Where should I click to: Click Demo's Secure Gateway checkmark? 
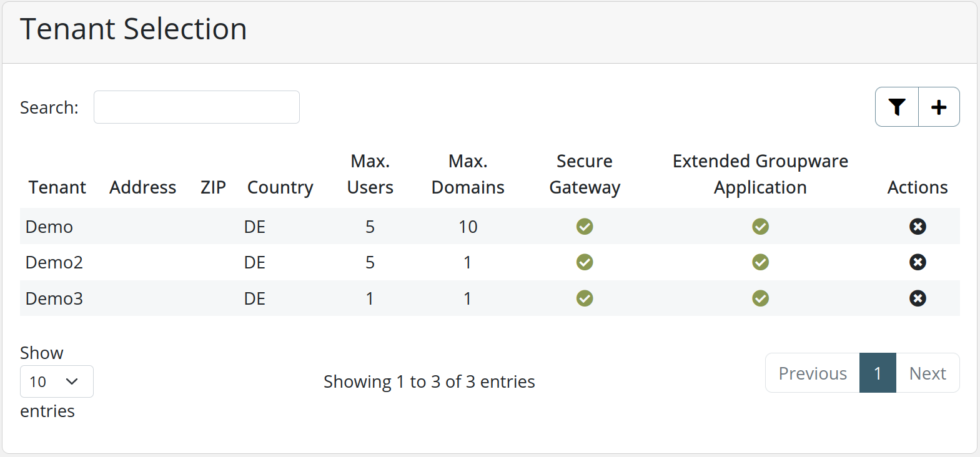(x=585, y=226)
